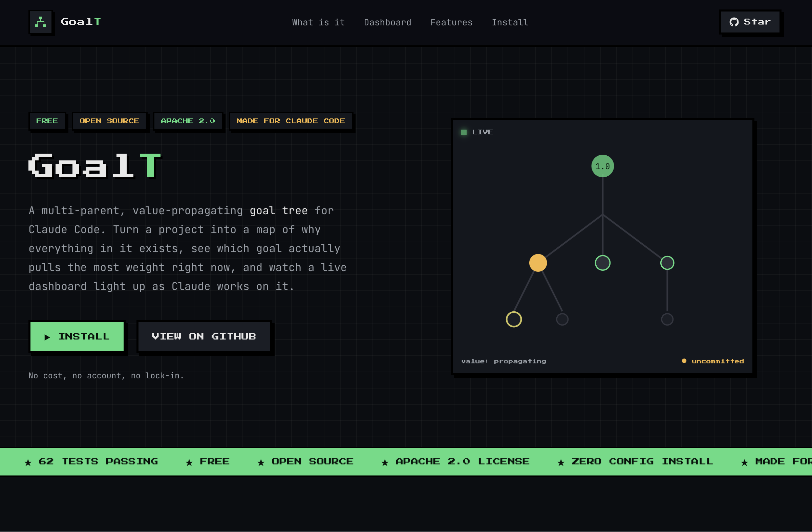
Task: Click the GitHub icon in Star button
Action: [x=734, y=22]
